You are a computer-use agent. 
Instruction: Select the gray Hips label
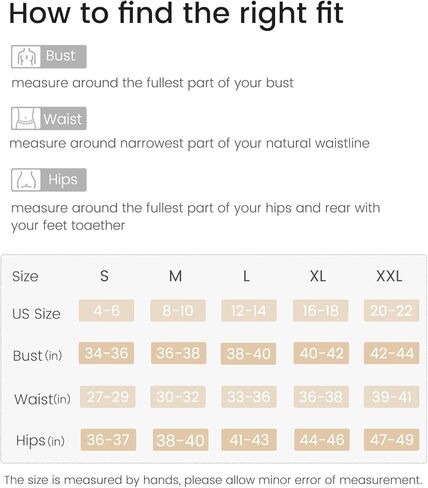(63, 180)
